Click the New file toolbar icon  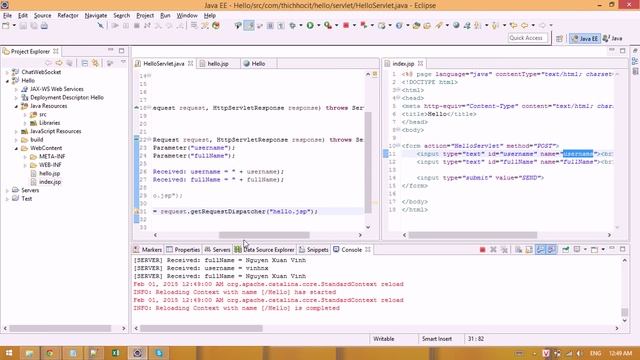point(6,25)
